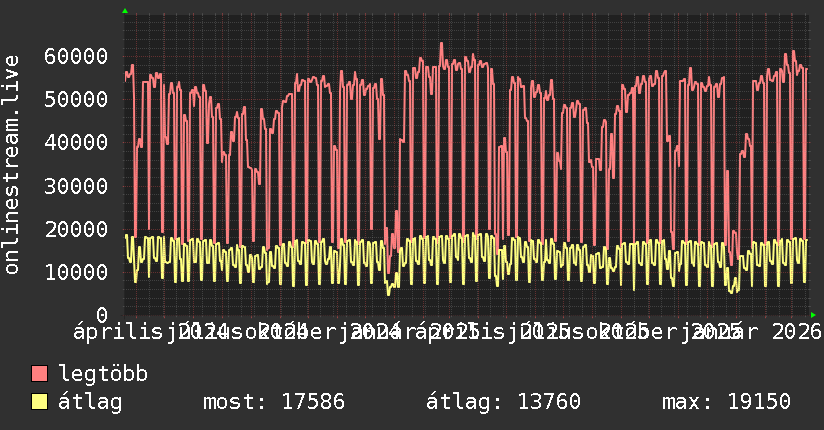Select the legtöbb legend label

pyautogui.click(x=104, y=374)
